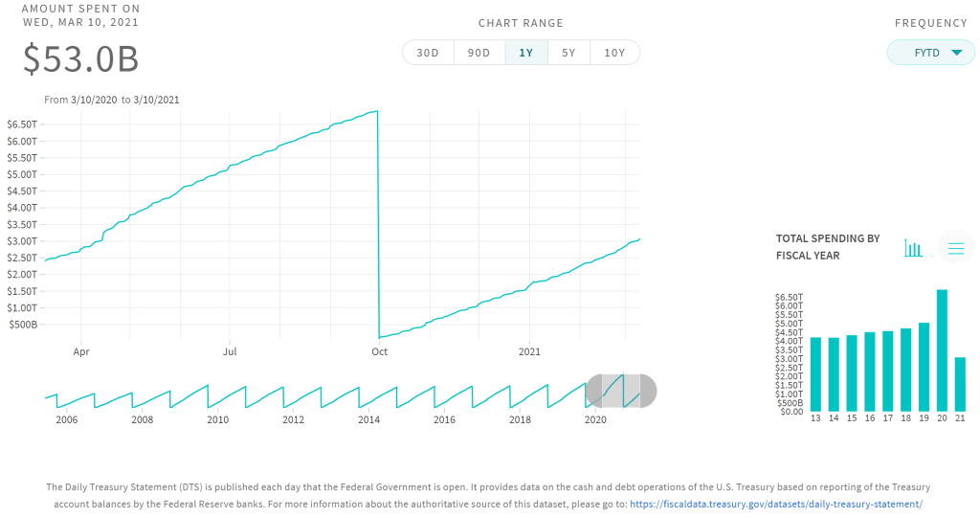Click the FYTD dropdown arrow

point(956,53)
